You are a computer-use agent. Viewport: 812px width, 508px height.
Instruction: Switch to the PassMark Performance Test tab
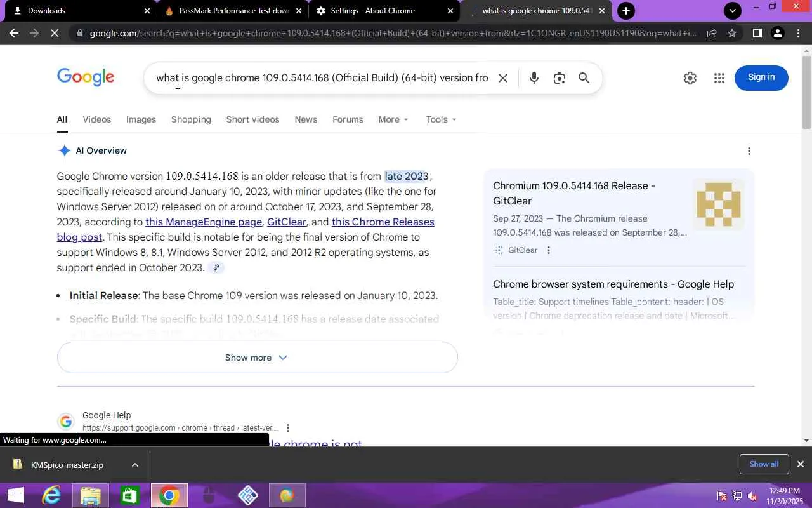pyautogui.click(x=233, y=11)
